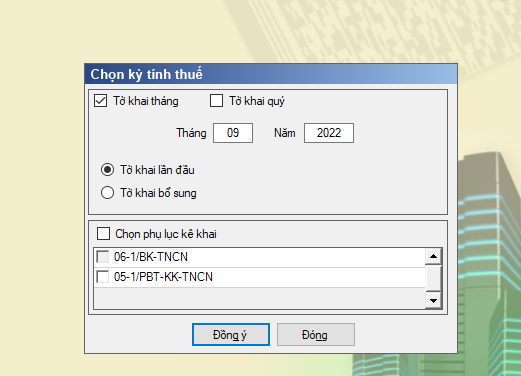Dismiss the dialog with the Đóng button
The width and height of the screenshot is (521, 376).
point(316,334)
